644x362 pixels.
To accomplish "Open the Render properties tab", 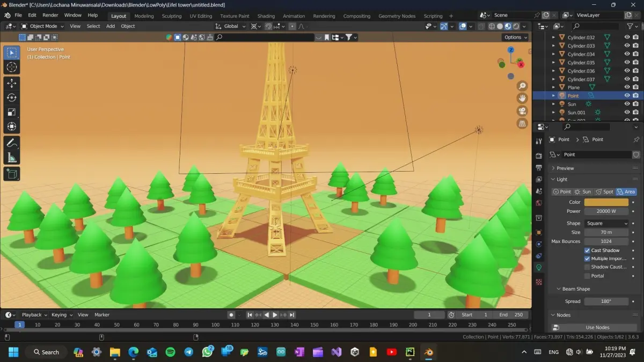I will (x=539, y=156).
